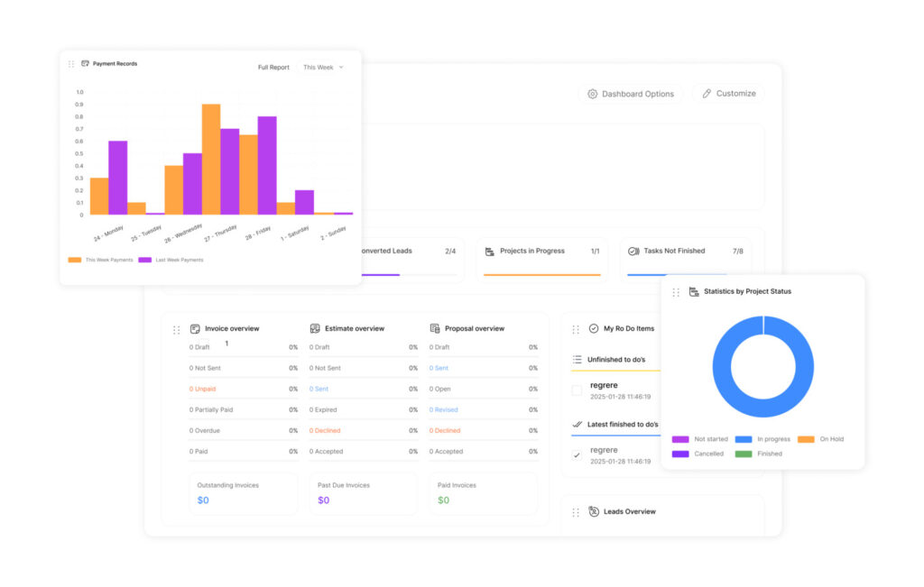924x587 pixels.
Task: Select the 0 Unpaid invoice filter
Action: [x=204, y=389]
